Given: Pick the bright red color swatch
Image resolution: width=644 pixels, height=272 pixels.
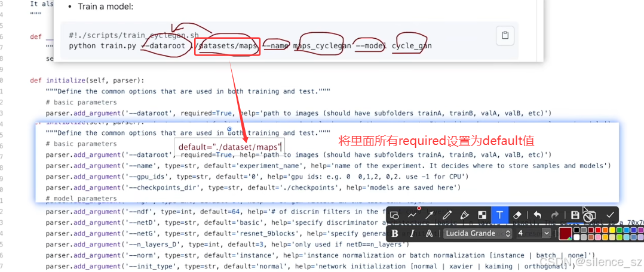Looking at the screenshot, I should [598, 230].
